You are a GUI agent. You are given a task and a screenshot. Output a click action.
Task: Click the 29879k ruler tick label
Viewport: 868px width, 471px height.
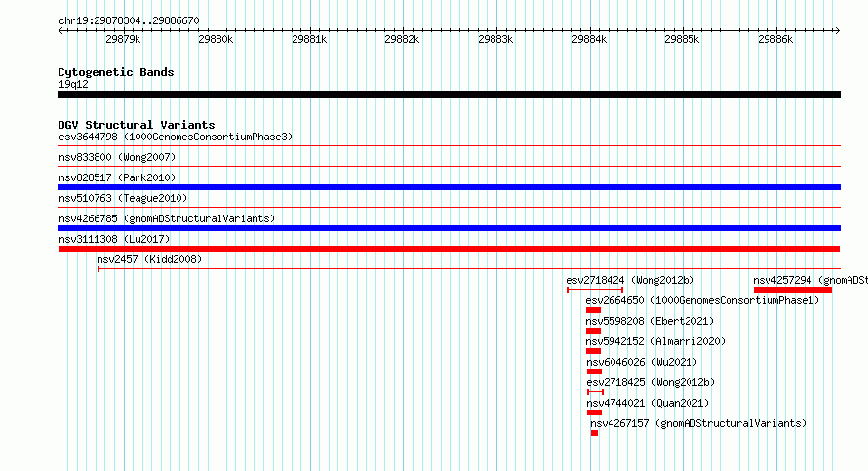(123, 39)
